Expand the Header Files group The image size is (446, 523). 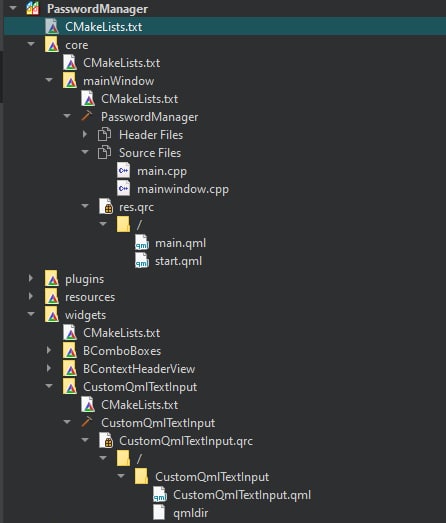click(85, 134)
